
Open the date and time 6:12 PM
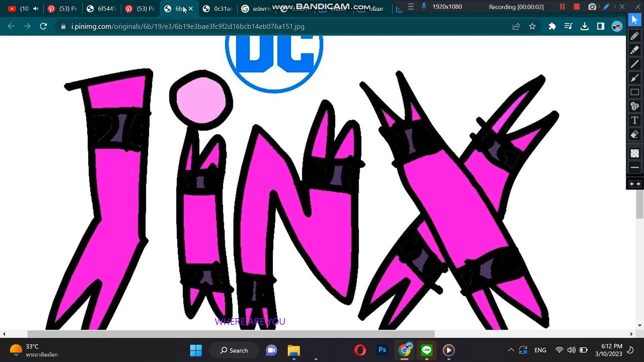point(608,350)
